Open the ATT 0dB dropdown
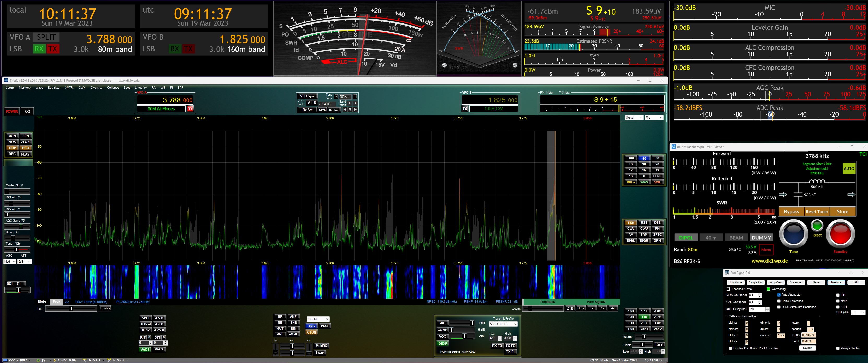This screenshot has width=868, height=363. [x=24, y=262]
